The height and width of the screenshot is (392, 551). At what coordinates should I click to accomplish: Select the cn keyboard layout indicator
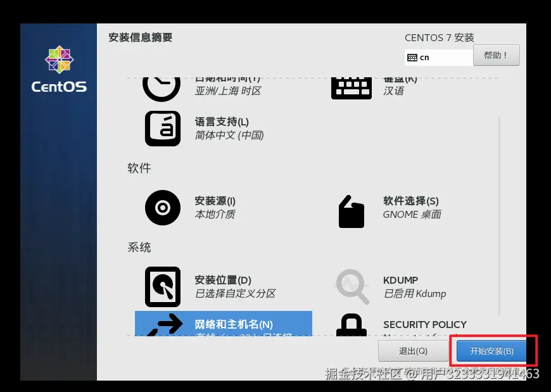tap(438, 58)
